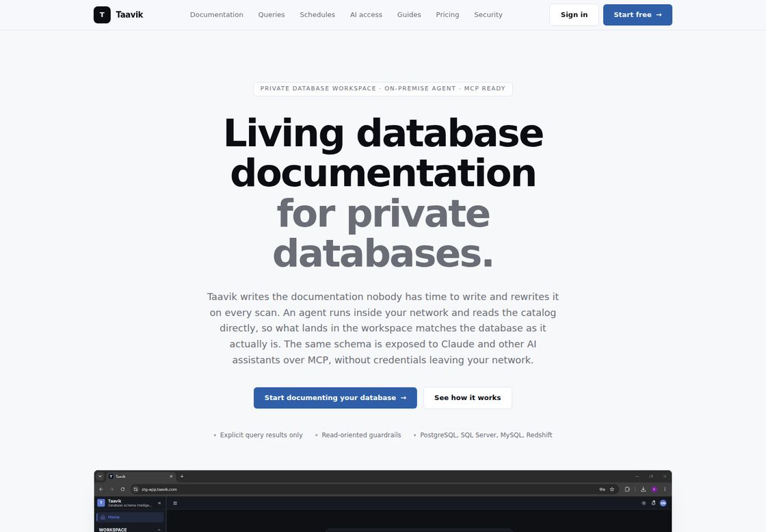Open the three-dot browser menu in preview

[x=664, y=489]
